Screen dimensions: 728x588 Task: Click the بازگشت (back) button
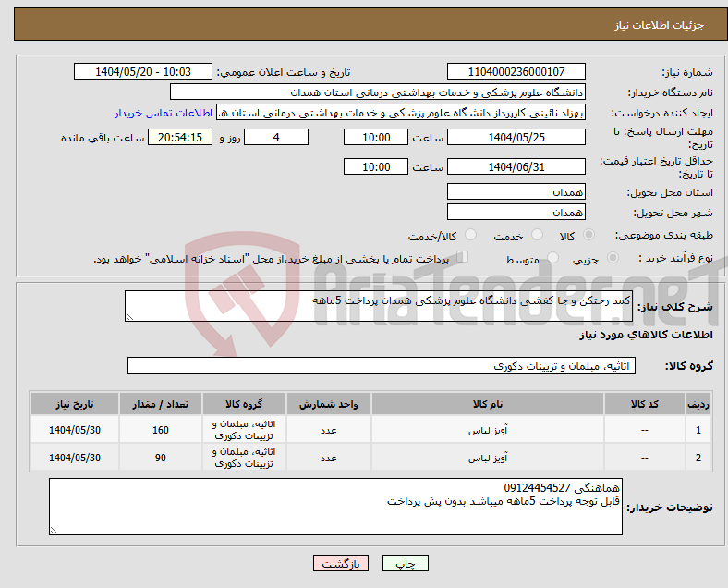[x=341, y=563]
